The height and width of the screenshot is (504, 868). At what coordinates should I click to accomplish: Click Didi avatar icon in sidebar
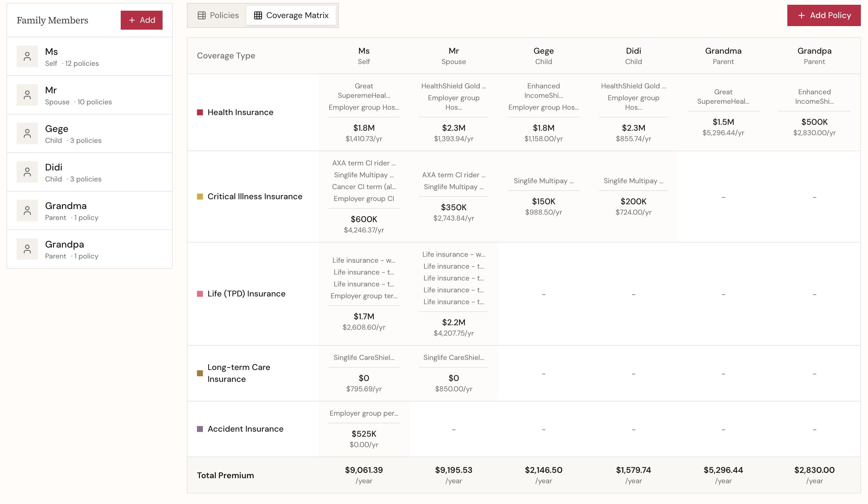27,172
